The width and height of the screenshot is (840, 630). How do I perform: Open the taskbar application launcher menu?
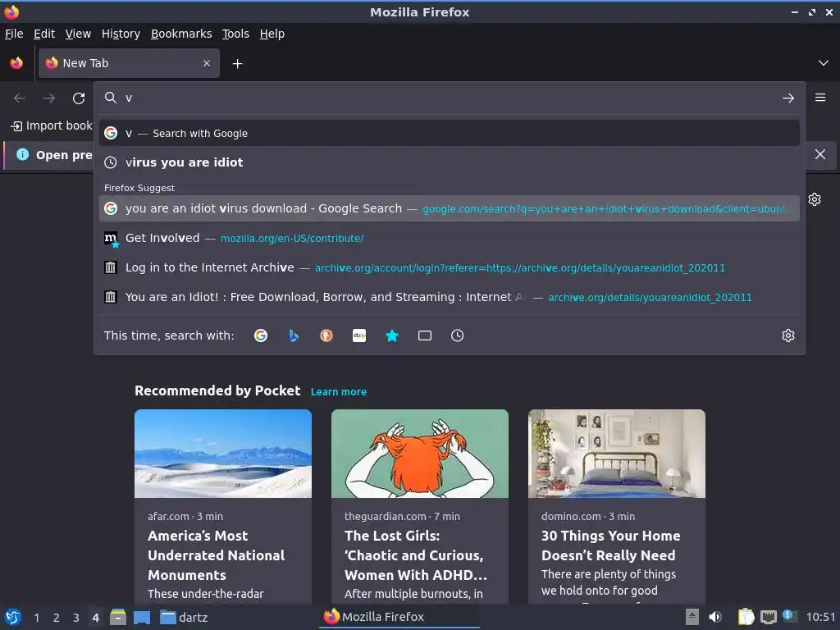(x=13, y=617)
